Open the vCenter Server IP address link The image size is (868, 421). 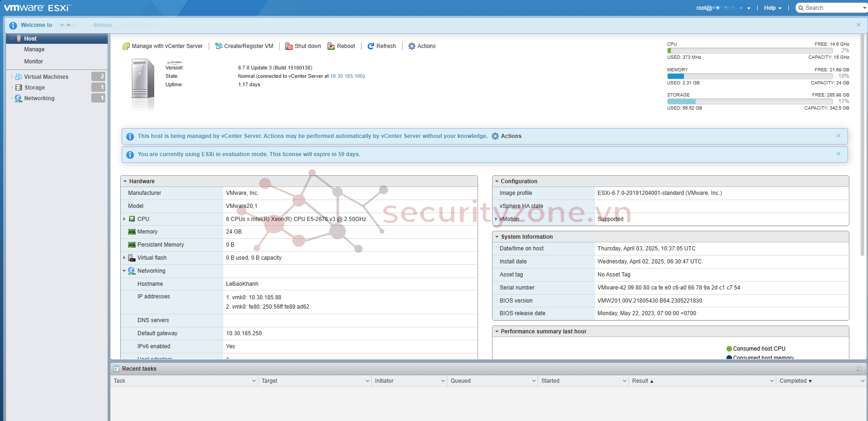(347, 76)
